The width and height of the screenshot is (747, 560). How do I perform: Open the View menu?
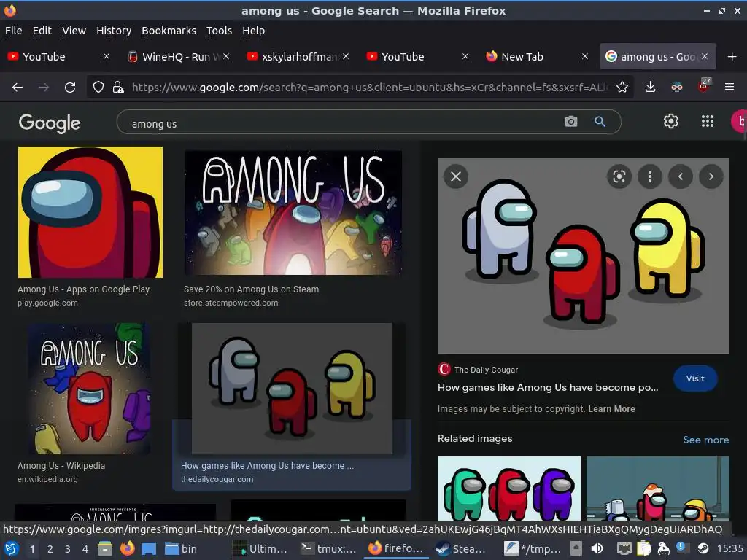[x=74, y=31]
